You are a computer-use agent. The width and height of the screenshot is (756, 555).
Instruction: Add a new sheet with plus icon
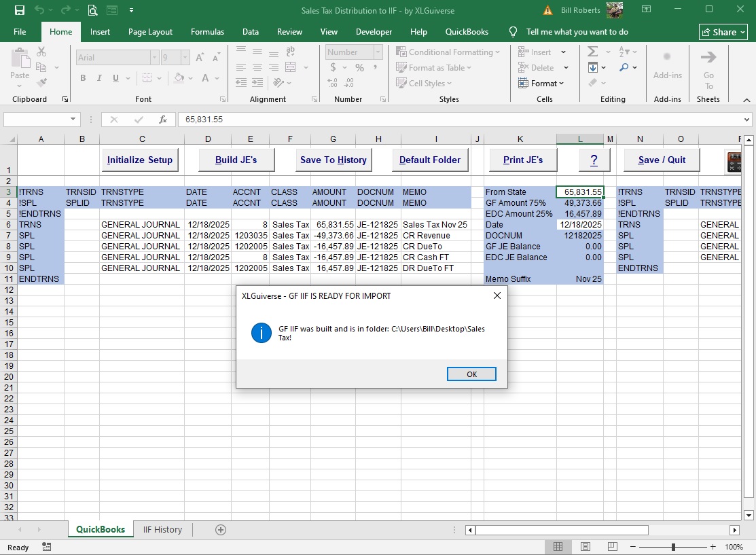[x=220, y=530]
